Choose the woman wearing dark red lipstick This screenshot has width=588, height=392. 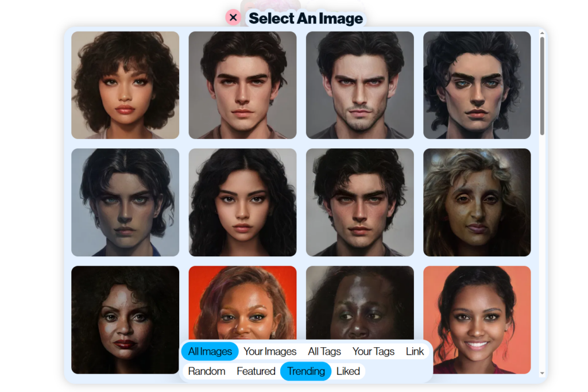[125, 320]
